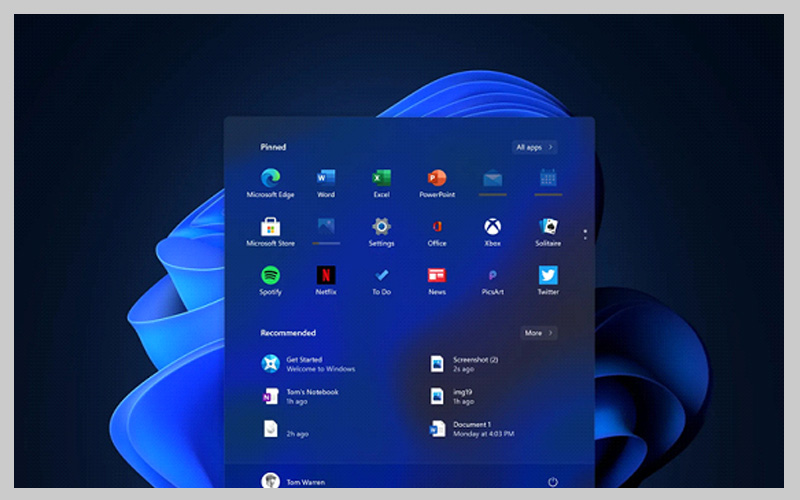Open Microsoft Edge from pinned apps

click(270, 179)
